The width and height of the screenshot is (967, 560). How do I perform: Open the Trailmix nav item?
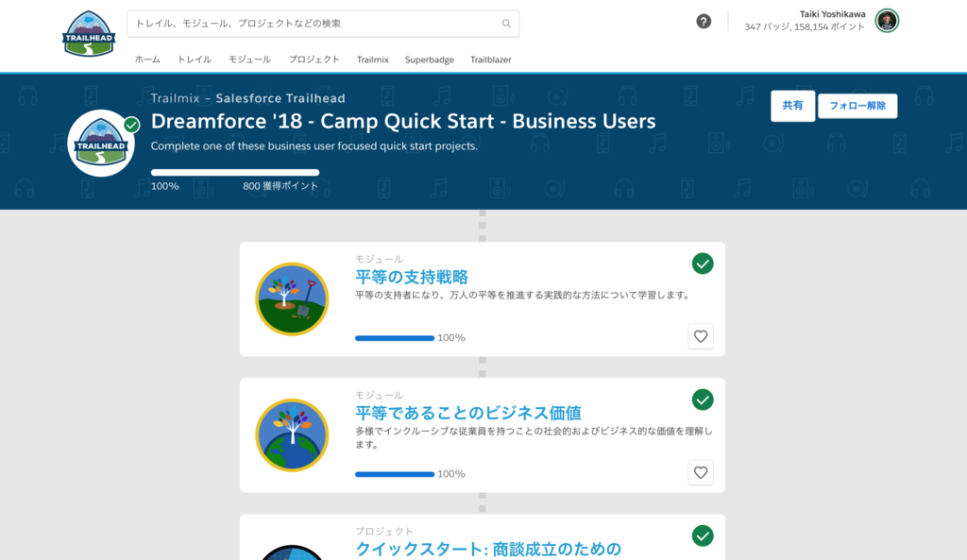point(372,59)
